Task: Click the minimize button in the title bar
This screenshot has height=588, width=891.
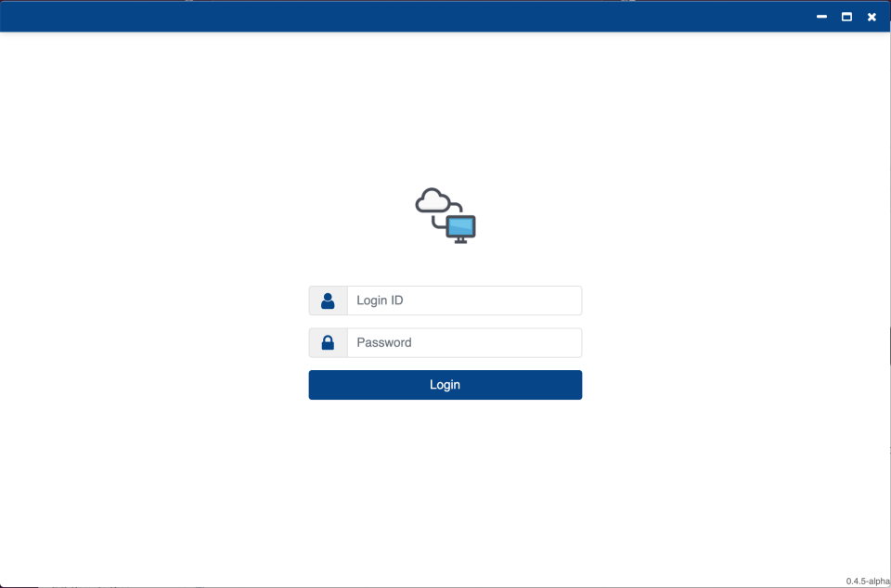Action: [820, 16]
